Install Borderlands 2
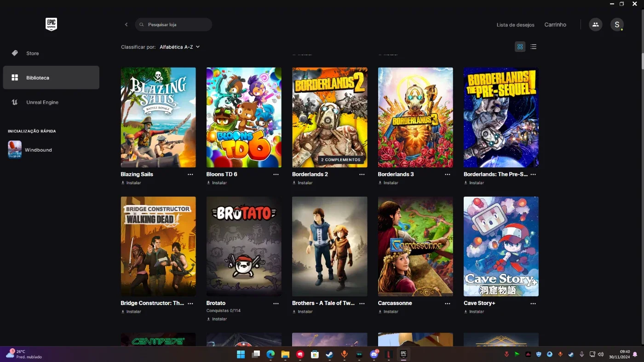The width and height of the screenshot is (644, 362). pos(303,183)
